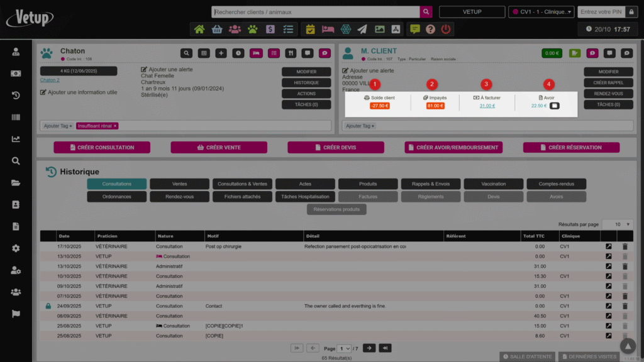
Task: Click the Créer Consultation button
Action: pos(102,148)
